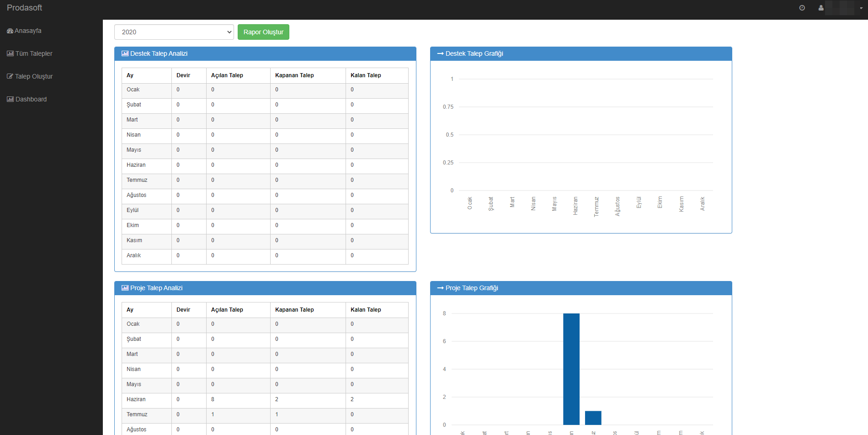The width and height of the screenshot is (868, 435).
Task: Click Ocak axis label in Destek Talep Grafiği
Action: [469, 203]
